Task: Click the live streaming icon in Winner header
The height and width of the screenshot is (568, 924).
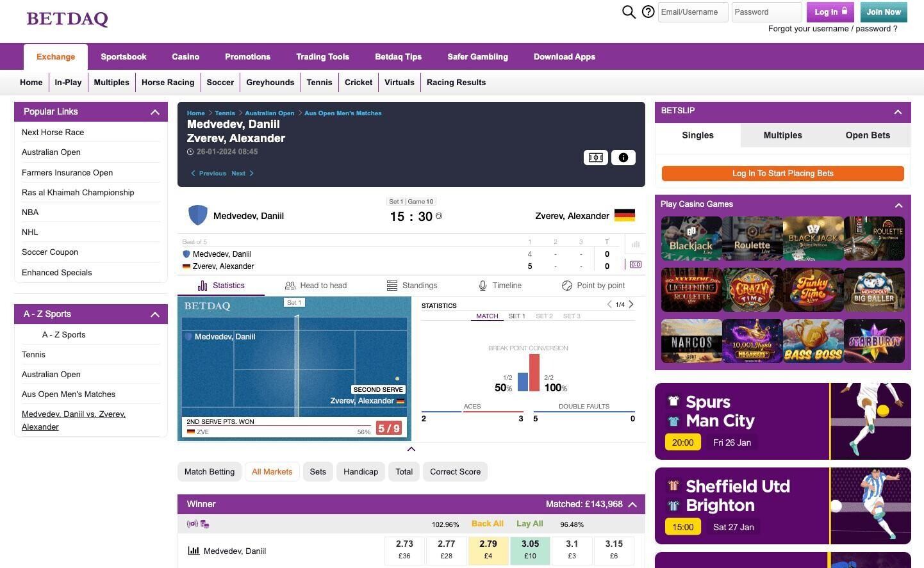Action: point(192,524)
